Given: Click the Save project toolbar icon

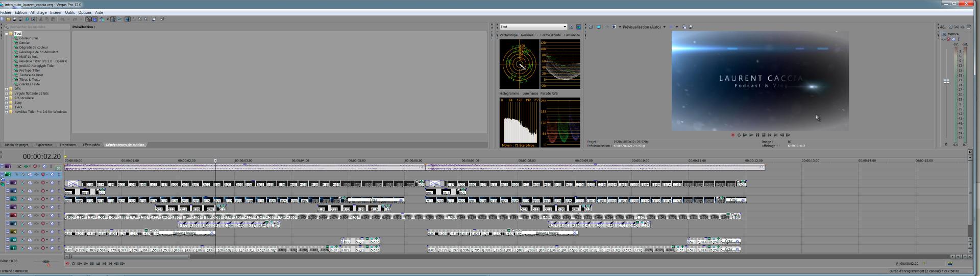Looking at the screenshot, I should tap(14, 19).
